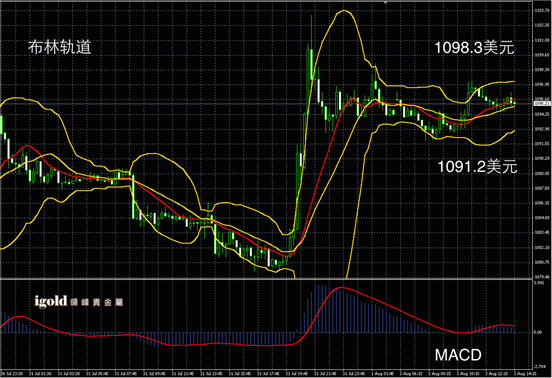Click the chart shift triangle marker at top
This screenshot has height=378, width=552.
386,2
